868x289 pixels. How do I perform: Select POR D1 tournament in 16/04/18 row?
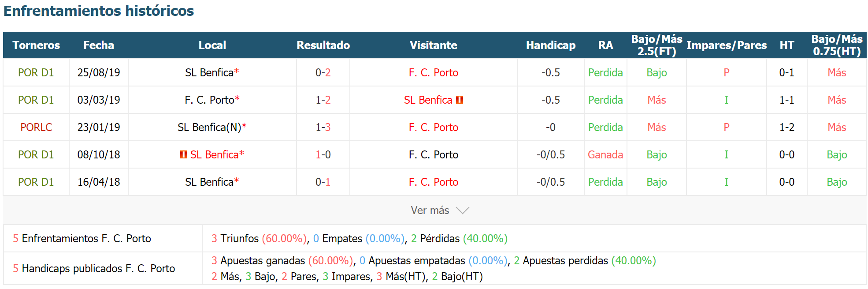36,182
